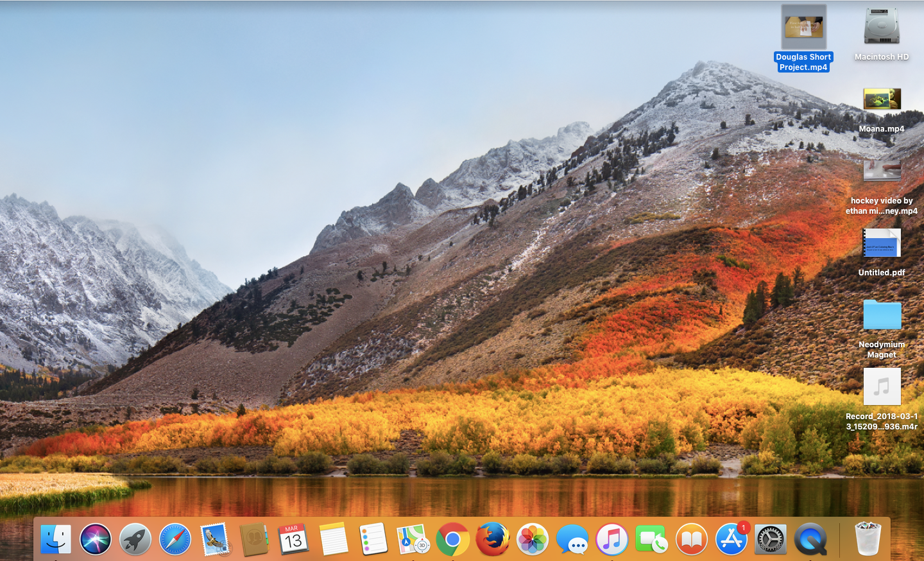
Task: Launch Safari browser
Action: pos(175,539)
